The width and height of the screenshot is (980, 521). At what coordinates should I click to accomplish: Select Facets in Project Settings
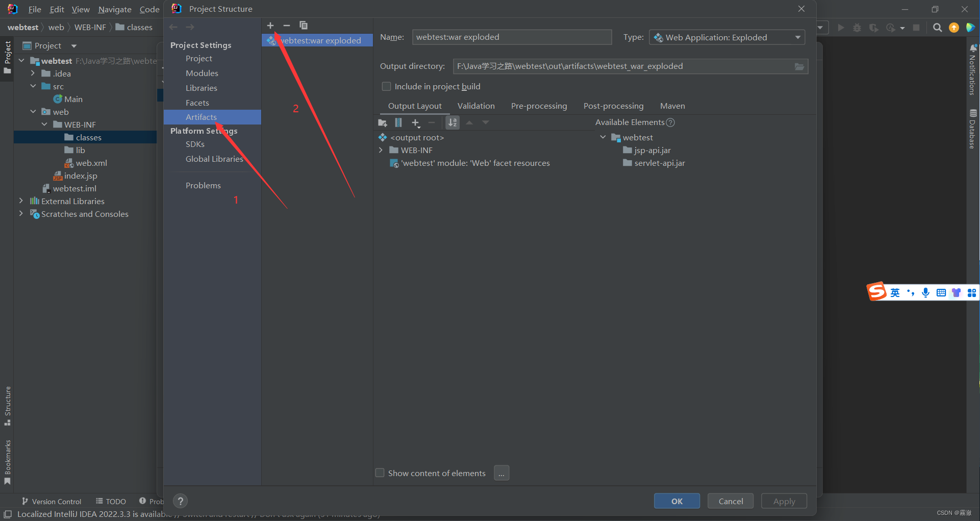pyautogui.click(x=197, y=103)
